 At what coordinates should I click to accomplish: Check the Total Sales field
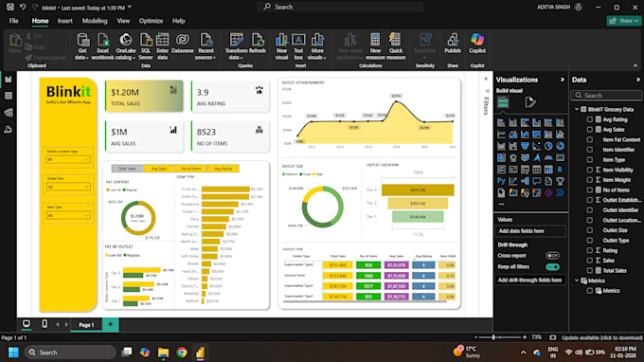pyautogui.click(x=590, y=270)
